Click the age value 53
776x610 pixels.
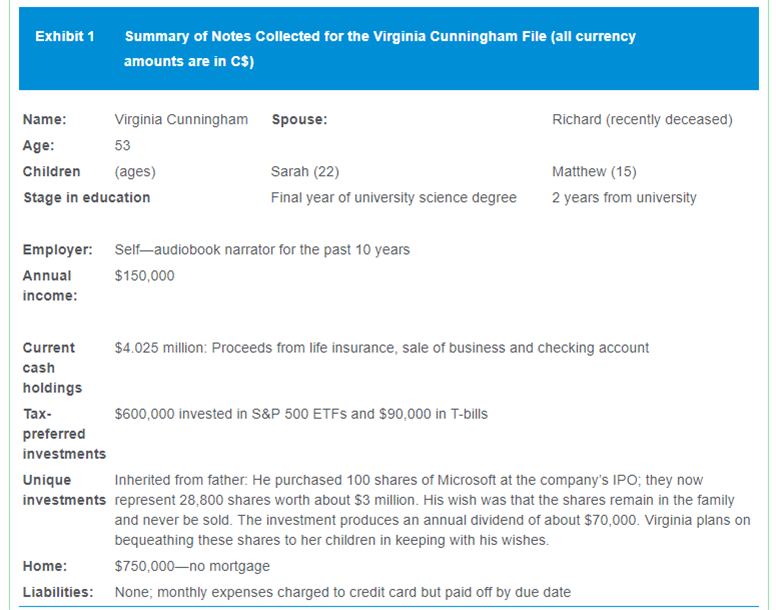pos(123,146)
